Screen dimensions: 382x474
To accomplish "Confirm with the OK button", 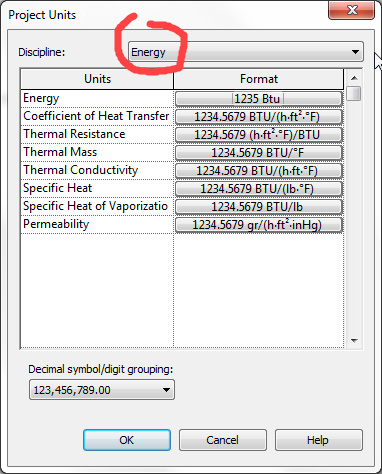I will 127,440.
